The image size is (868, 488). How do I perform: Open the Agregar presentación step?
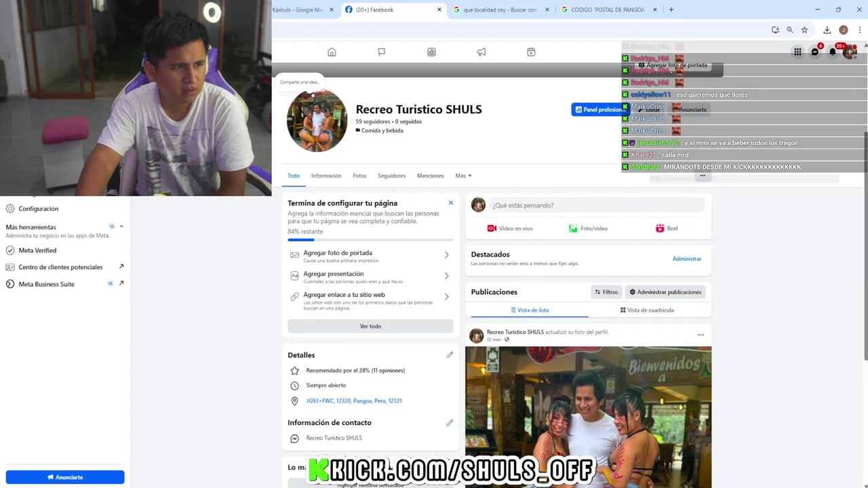coord(370,277)
